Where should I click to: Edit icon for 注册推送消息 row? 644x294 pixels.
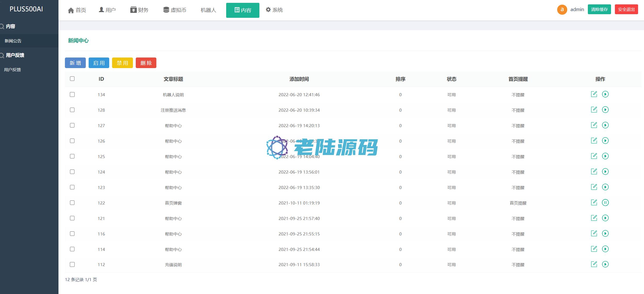(594, 110)
